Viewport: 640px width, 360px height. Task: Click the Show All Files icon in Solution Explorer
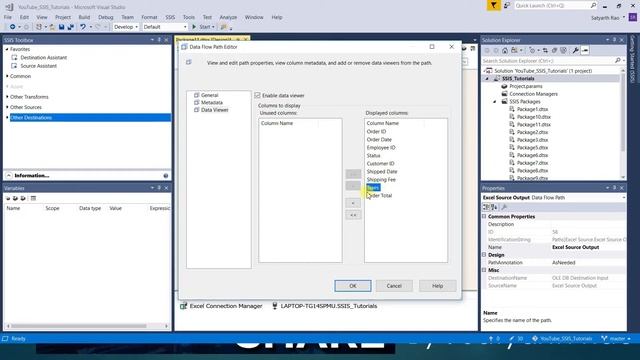pos(563,51)
